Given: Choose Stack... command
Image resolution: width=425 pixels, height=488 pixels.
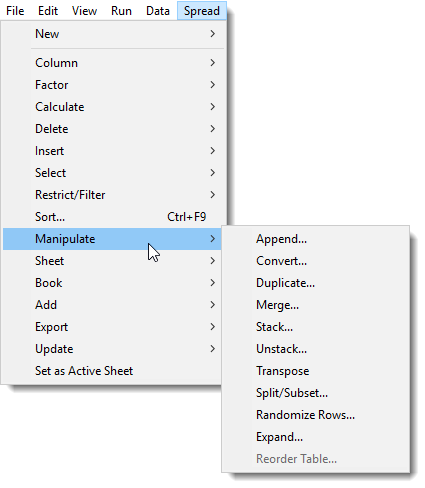Looking at the screenshot, I should click(x=315, y=327).
